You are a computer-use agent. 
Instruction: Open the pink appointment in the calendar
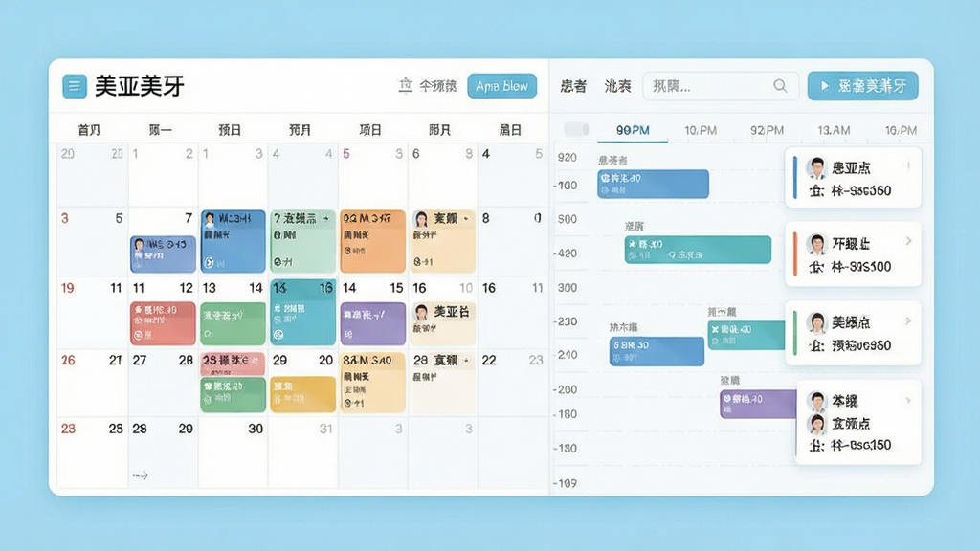click(234, 363)
